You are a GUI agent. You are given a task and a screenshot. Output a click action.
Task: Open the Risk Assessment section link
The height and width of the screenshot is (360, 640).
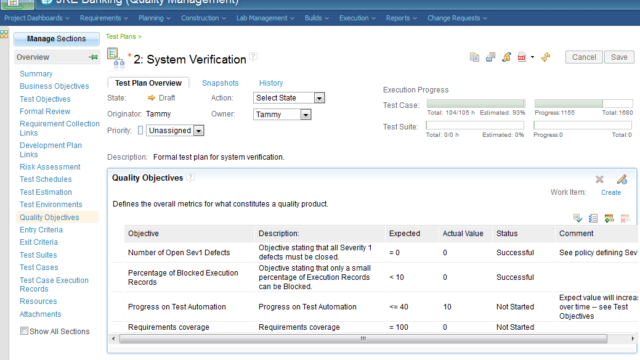(50, 167)
